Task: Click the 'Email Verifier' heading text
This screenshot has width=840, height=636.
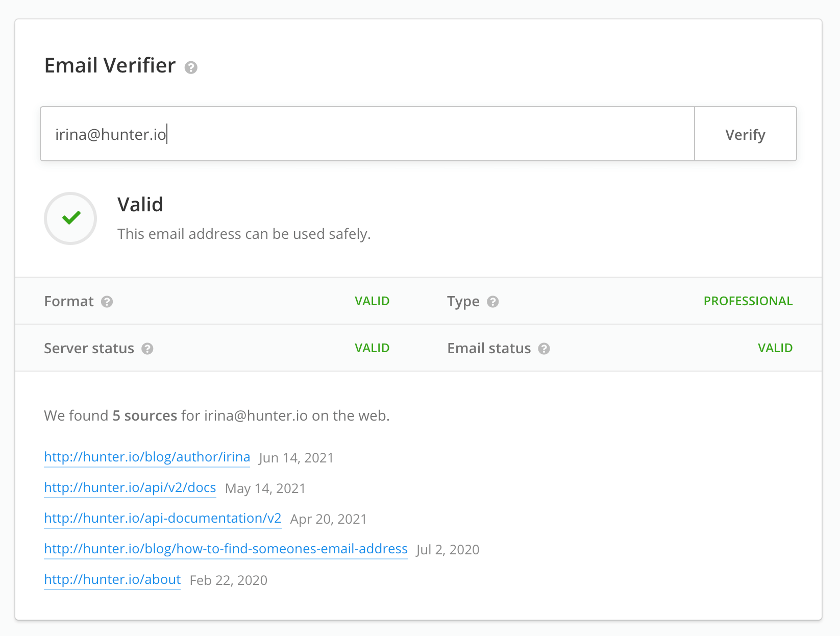Action: [110, 66]
